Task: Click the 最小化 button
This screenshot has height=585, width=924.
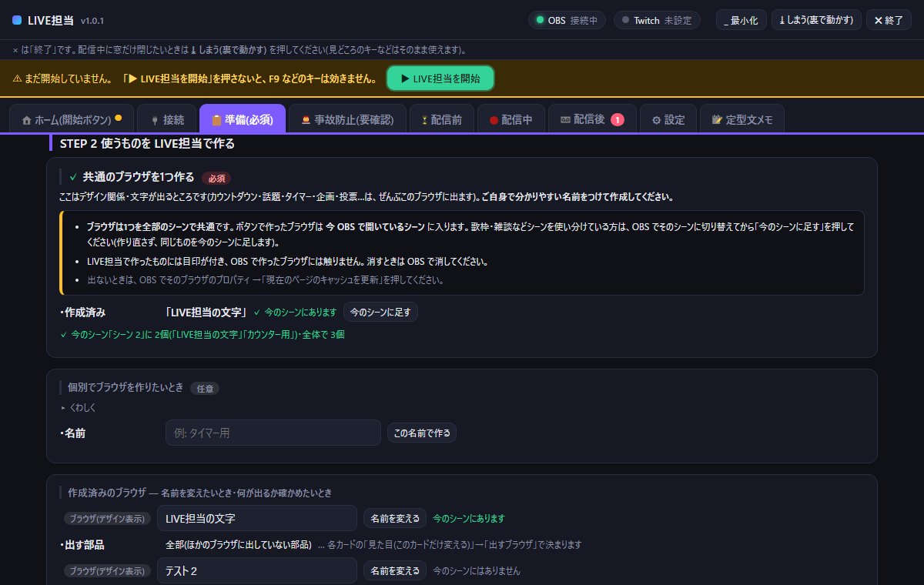Action: click(x=742, y=20)
